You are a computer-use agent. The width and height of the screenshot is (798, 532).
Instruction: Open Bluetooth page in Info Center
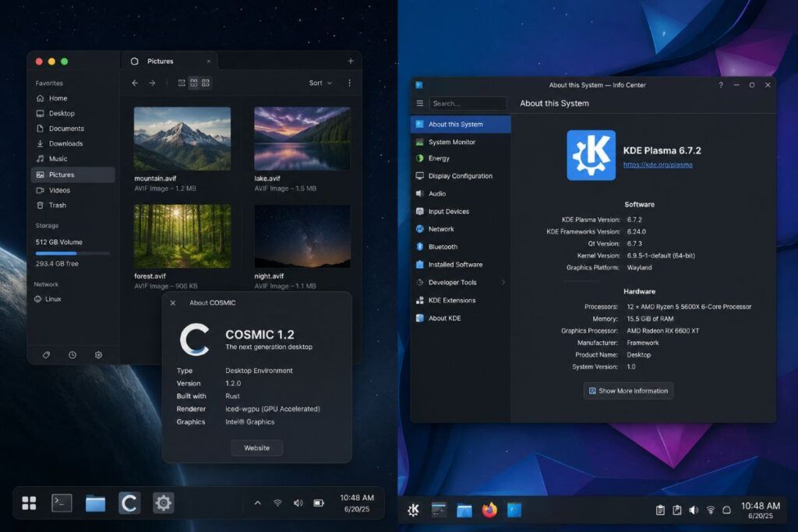(x=461, y=247)
